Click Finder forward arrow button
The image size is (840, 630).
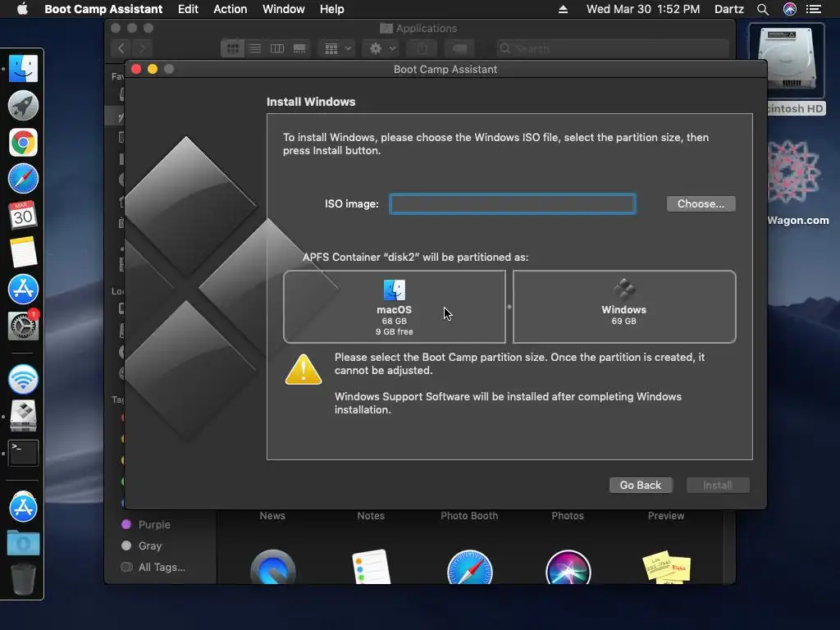pyautogui.click(x=142, y=48)
